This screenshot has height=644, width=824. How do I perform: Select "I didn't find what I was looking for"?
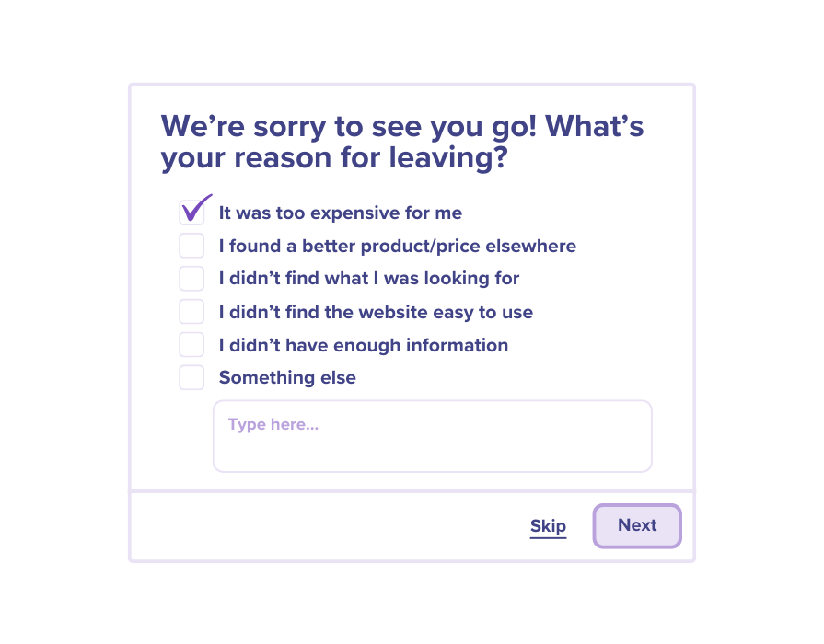(191, 278)
